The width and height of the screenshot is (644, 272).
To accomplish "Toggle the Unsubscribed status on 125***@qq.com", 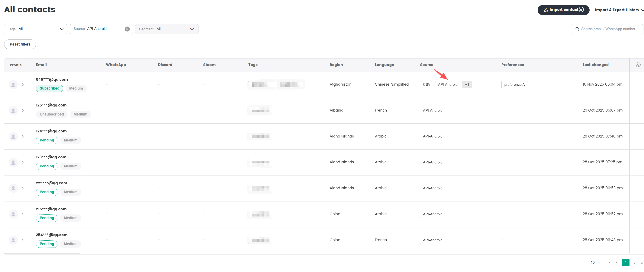I will [51, 114].
